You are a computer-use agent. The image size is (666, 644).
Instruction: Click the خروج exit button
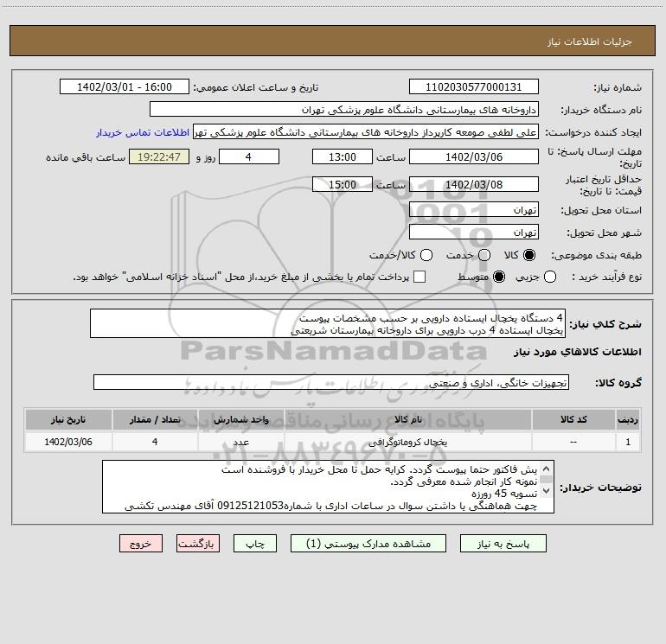[x=141, y=544]
